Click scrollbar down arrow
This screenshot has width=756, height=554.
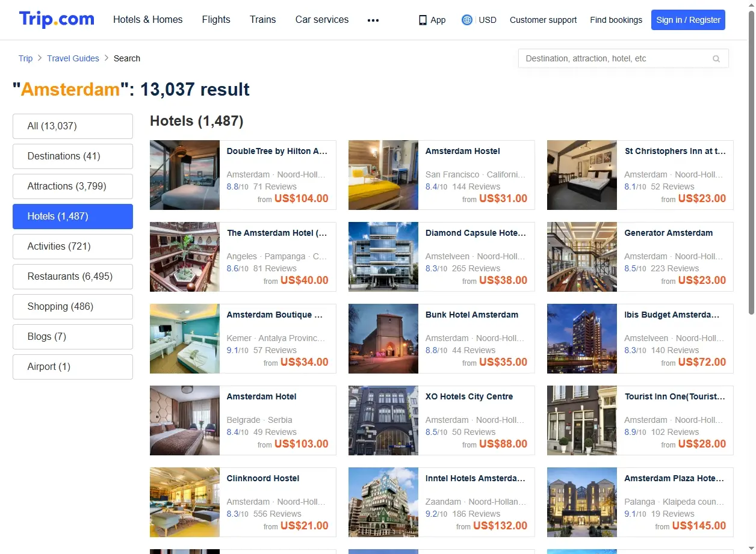tap(751, 549)
